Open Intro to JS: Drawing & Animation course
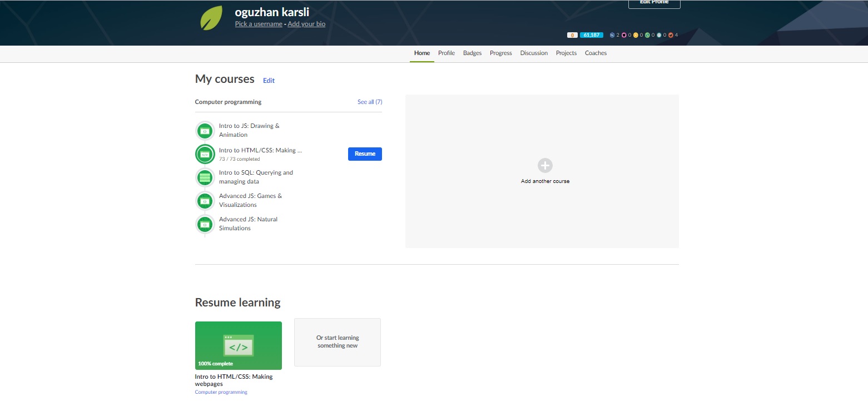The height and width of the screenshot is (411, 868). pos(249,130)
